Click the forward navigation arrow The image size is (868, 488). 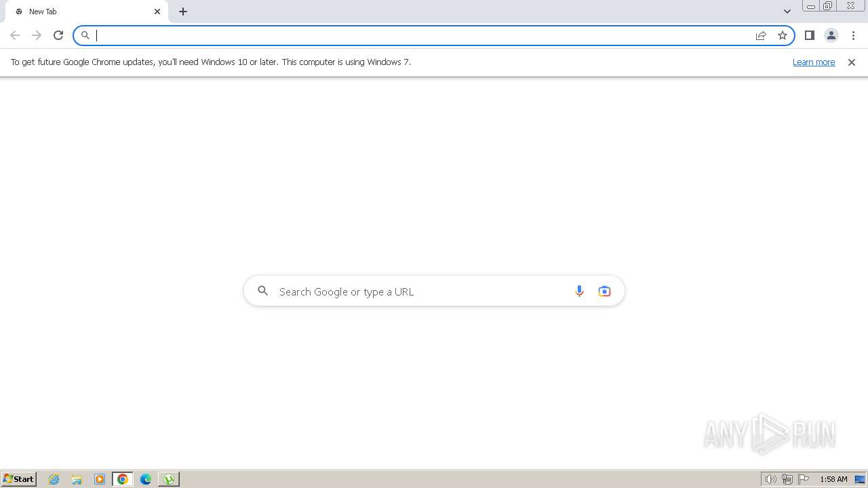[37, 35]
